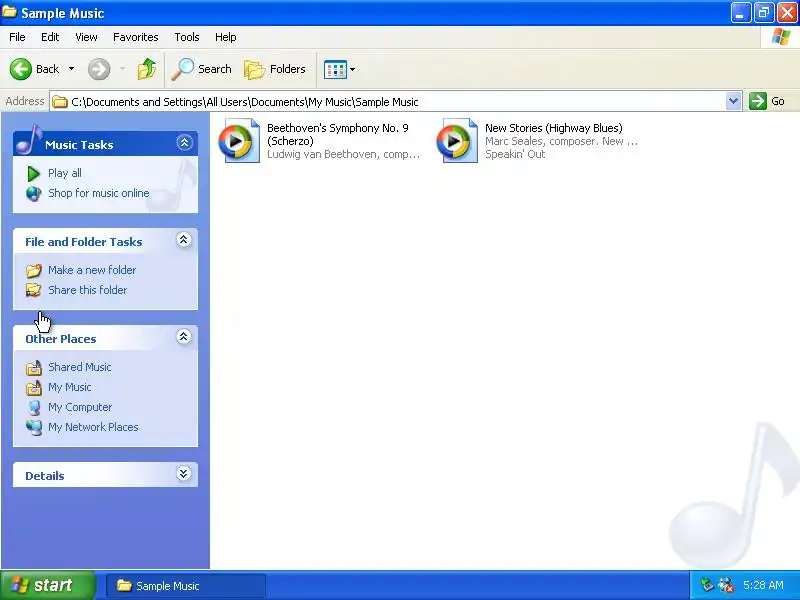Open the View menu

point(86,37)
